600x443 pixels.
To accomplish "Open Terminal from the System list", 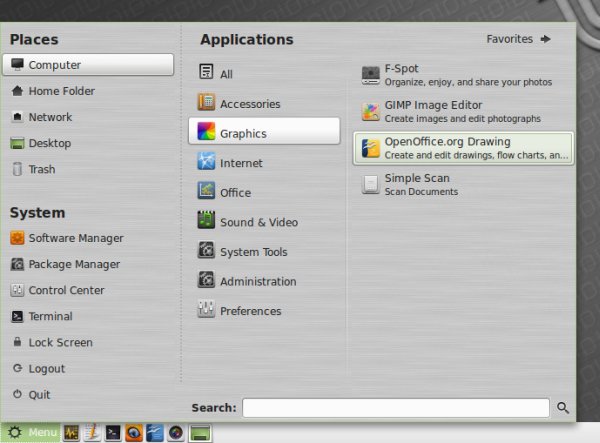I will pos(50,316).
